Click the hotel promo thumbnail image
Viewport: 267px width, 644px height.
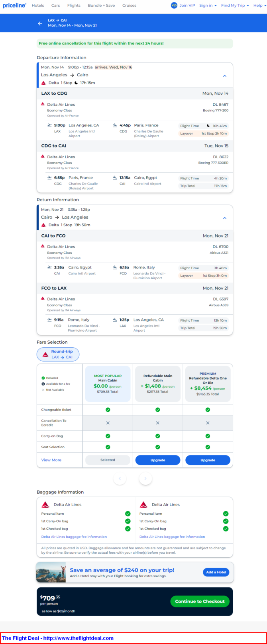pos(51,572)
